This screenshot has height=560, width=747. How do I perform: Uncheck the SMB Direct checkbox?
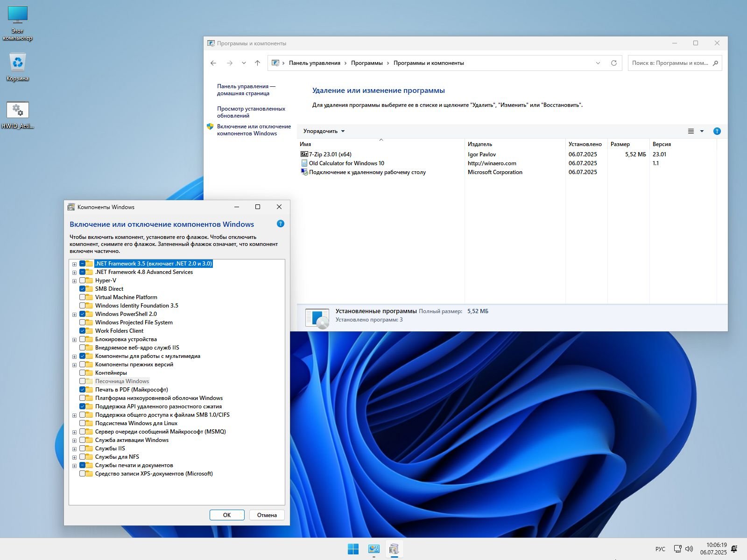(83, 289)
